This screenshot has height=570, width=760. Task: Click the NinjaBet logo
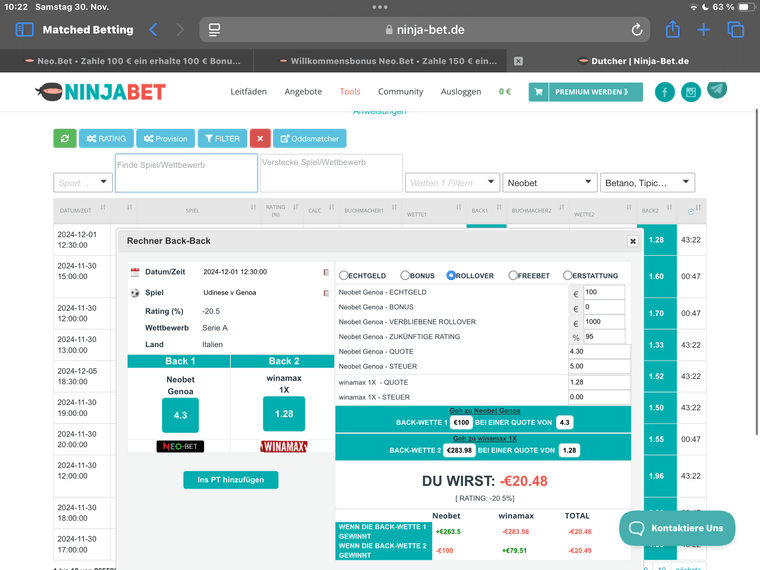coord(101,92)
